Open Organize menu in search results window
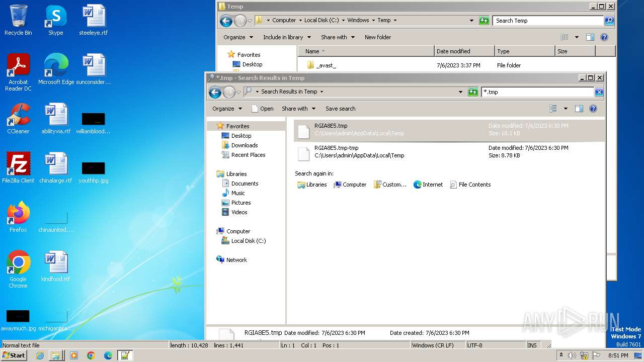The height and width of the screenshot is (362, 644). click(227, 109)
